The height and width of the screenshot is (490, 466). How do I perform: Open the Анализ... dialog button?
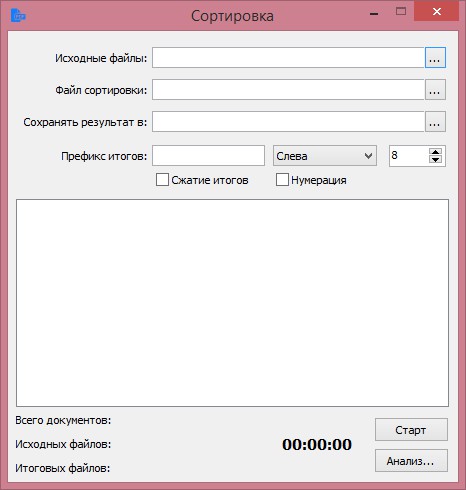coord(411,461)
